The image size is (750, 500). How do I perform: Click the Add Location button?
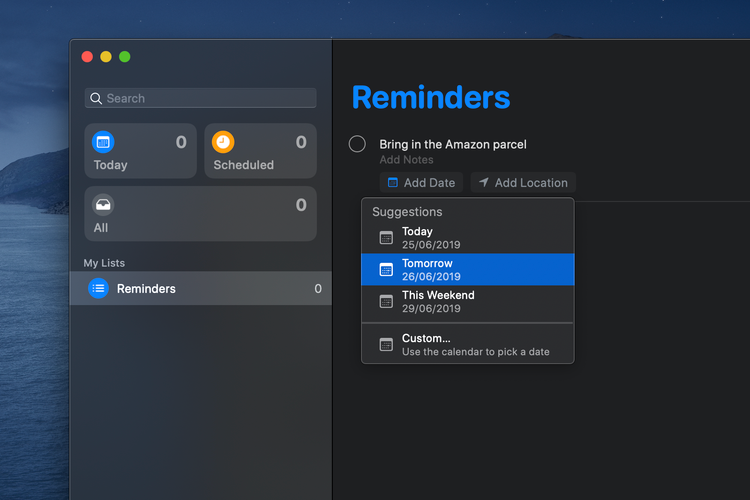click(x=523, y=182)
